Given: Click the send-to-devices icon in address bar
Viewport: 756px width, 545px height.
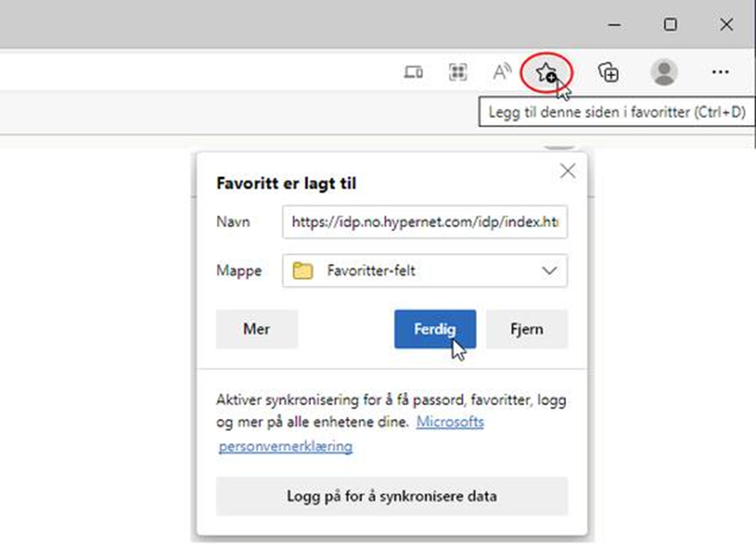Looking at the screenshot, I should 414,73.
